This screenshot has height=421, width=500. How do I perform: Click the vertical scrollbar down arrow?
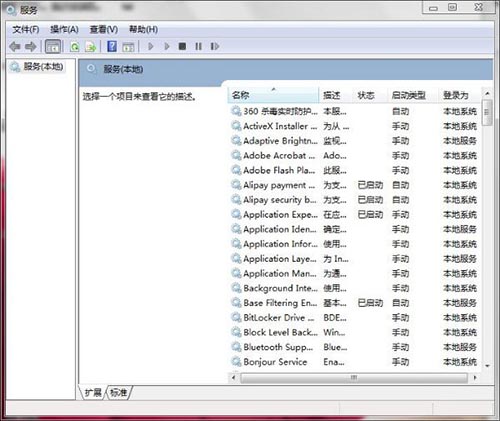click(487, 366)
